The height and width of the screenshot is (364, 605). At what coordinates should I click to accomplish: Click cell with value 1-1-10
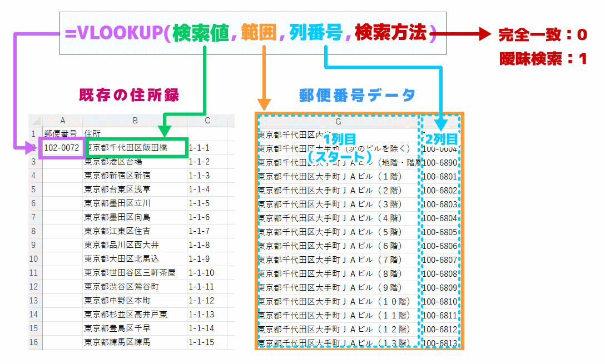pyautogui.click(x=201, y=273)
